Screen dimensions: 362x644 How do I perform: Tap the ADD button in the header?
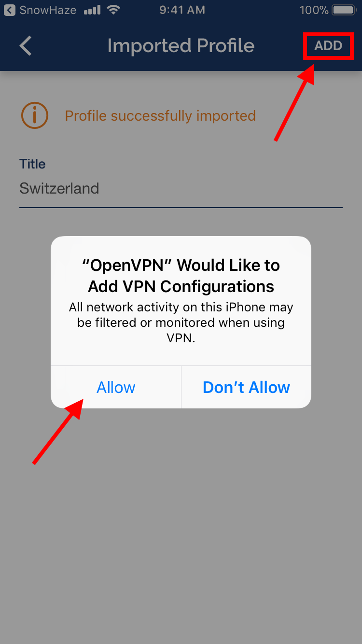pyautogui.click(x=328, y=46)
